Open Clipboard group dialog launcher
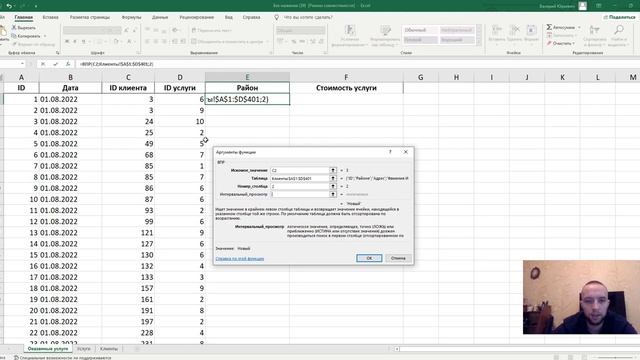 pyautogui.click(x=58, y=53)
